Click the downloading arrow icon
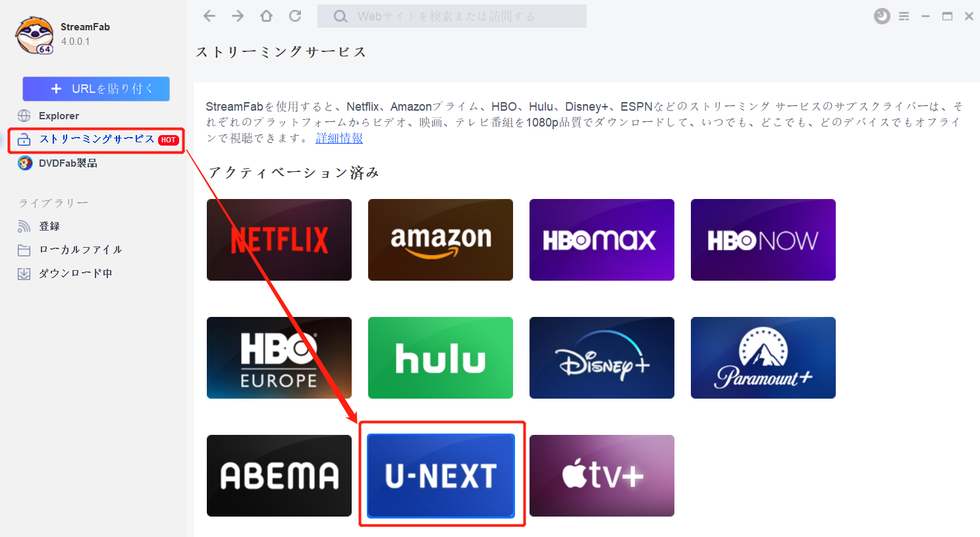 pos(24,273)
